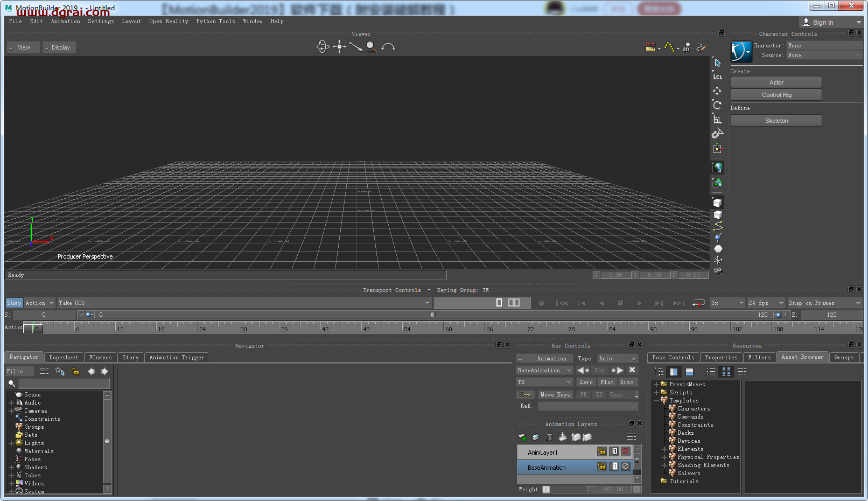
Task: Activate the Rotate tool in Viewer sidebar
Action: click(717, 105)
